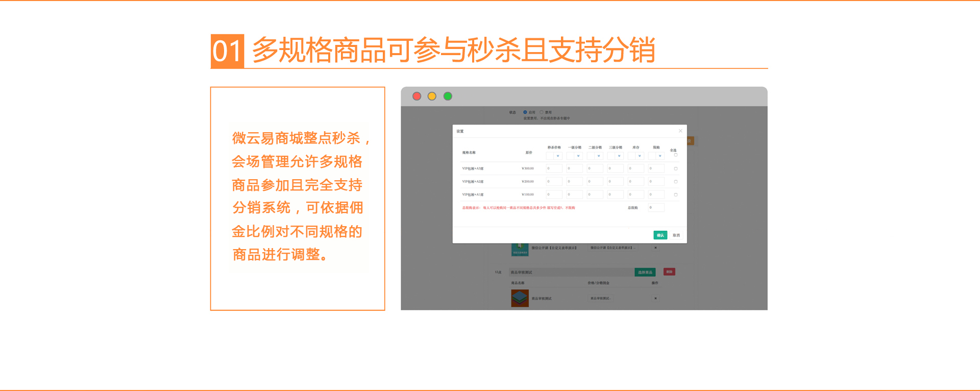Click 秒杀价格 field for VIP包厢+A2席
Screen dimensions: 980x391
tap(554, 181)
